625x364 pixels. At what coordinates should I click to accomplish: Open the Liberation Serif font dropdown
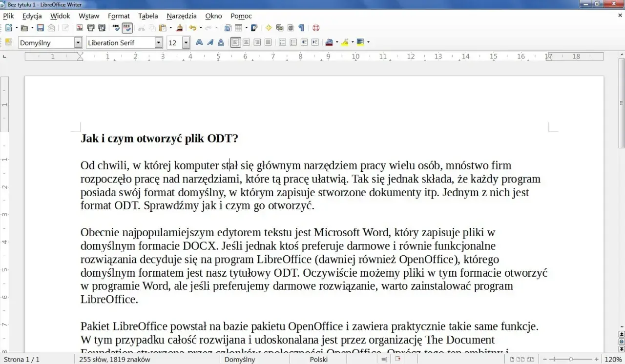(x=159, y=43)
